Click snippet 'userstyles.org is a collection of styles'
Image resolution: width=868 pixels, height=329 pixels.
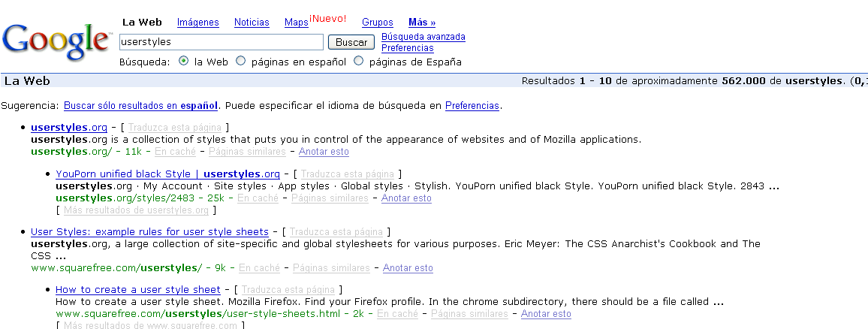point(336,139)
